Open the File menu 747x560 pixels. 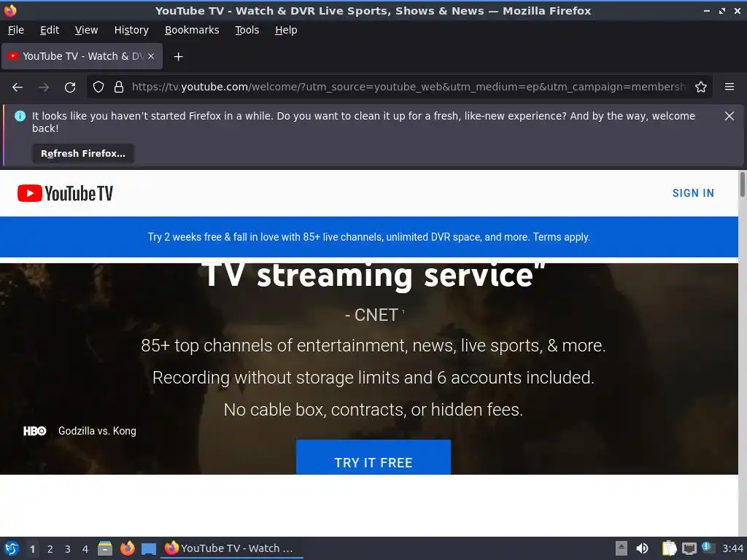click(x=16, y=30)
